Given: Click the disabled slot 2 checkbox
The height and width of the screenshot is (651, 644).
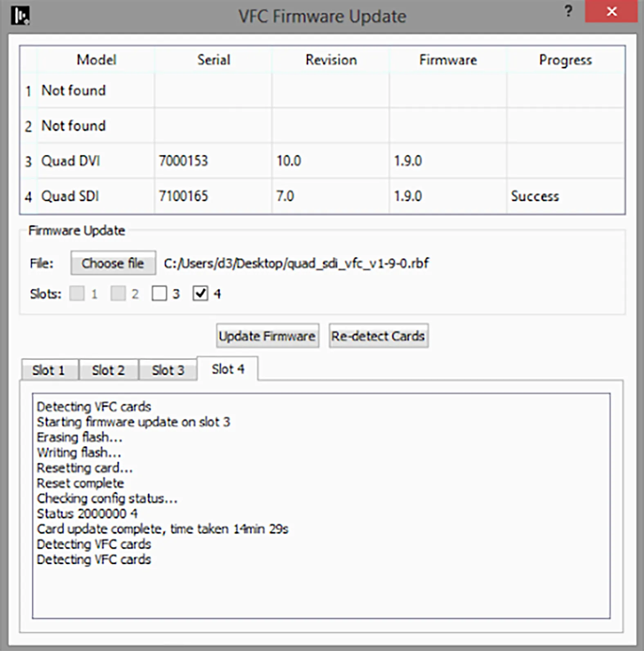Looking at the screenshot, I should (118, 293).
